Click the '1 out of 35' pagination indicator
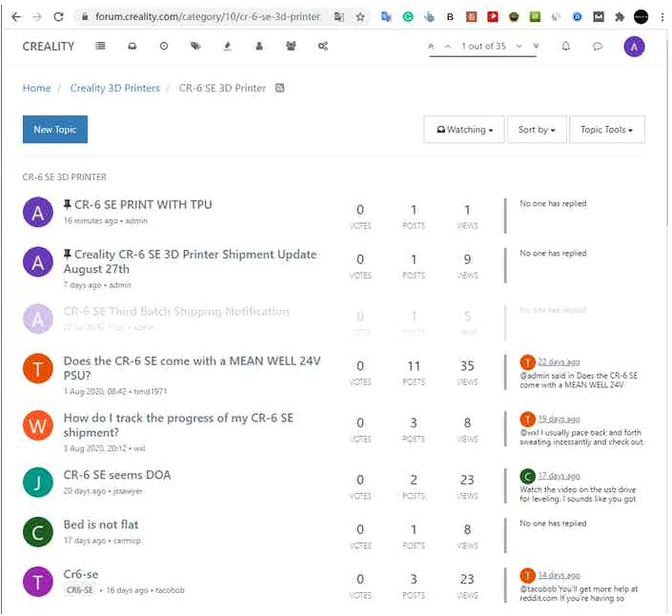This screenshot has width=672, height=616. [x=483, y=46]
